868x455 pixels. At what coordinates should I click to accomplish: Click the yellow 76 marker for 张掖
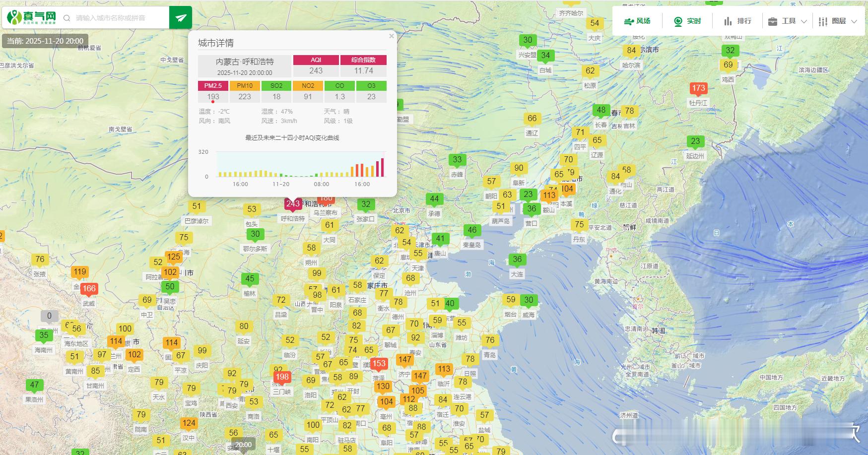click(x=40, y=260)
